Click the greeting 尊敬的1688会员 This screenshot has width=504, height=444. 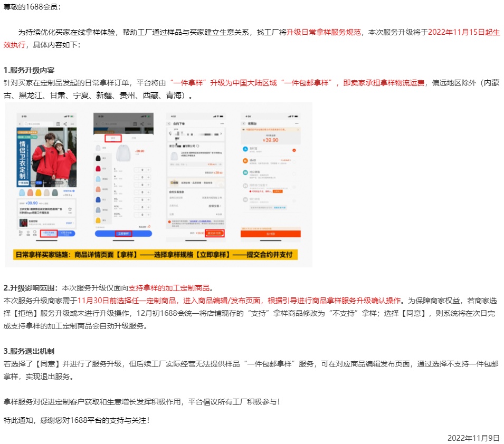(32, 7)
